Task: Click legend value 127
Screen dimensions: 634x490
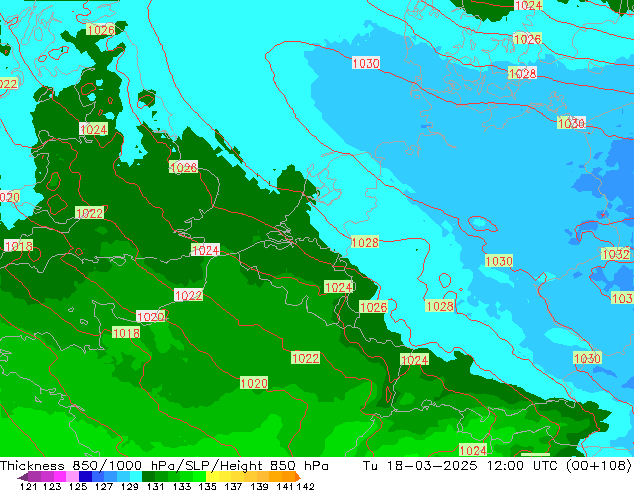Action: point(104,486)
